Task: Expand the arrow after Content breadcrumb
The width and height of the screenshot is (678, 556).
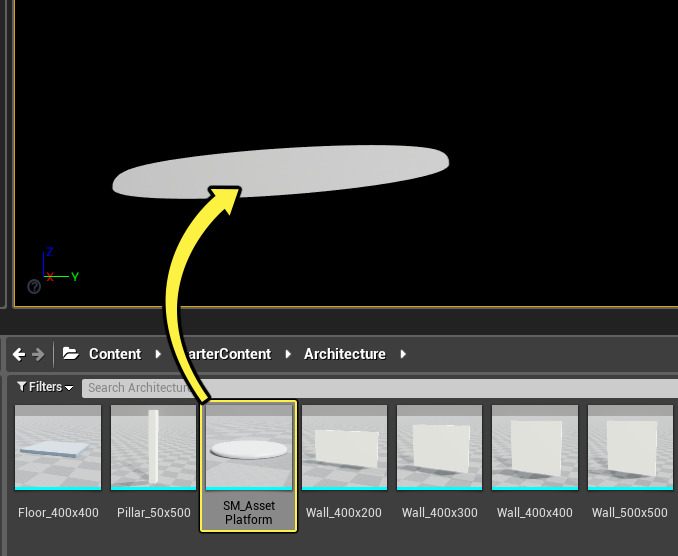Action: click(x=158, y=354)
